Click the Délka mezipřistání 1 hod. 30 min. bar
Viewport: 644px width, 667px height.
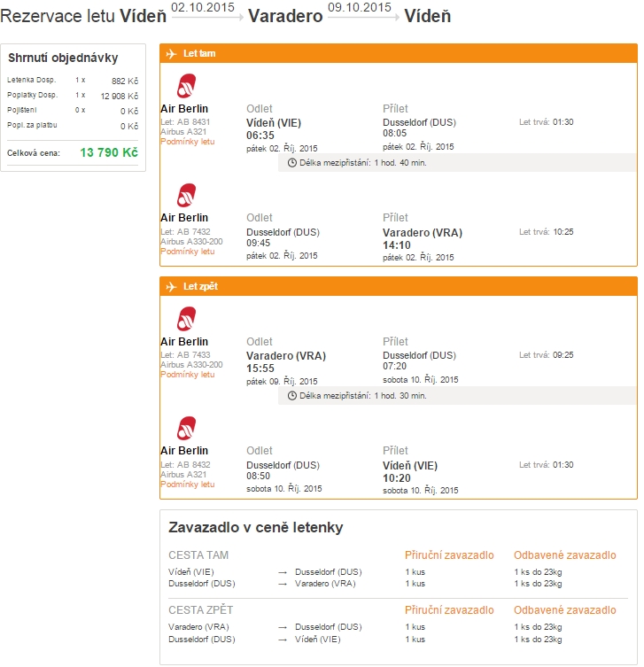click(457, 396)
